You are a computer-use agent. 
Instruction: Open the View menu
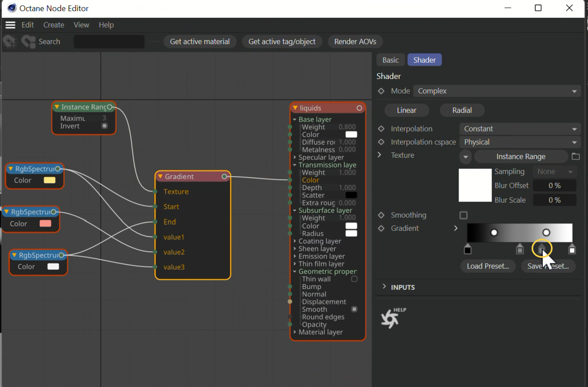pyautogui.click(x=81, y=25)
